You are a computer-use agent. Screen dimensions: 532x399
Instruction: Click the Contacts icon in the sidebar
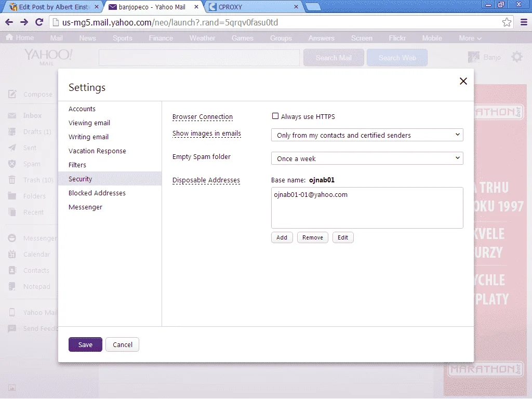coord(12,270)
